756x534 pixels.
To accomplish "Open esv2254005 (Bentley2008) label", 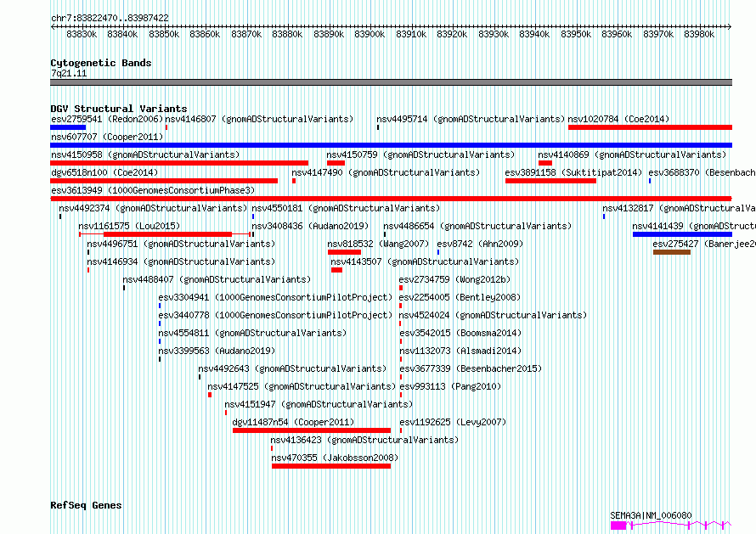I will point(460,297).
